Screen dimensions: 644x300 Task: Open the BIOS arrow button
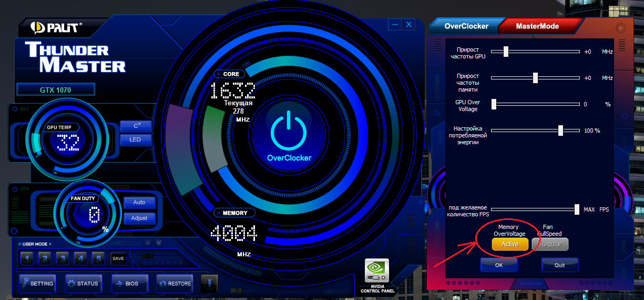[x=130, y=283]
